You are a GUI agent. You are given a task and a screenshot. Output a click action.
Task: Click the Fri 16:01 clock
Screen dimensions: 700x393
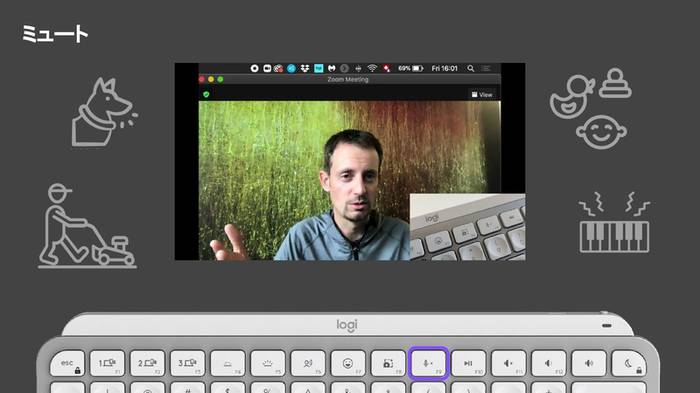tap(444, 68)
